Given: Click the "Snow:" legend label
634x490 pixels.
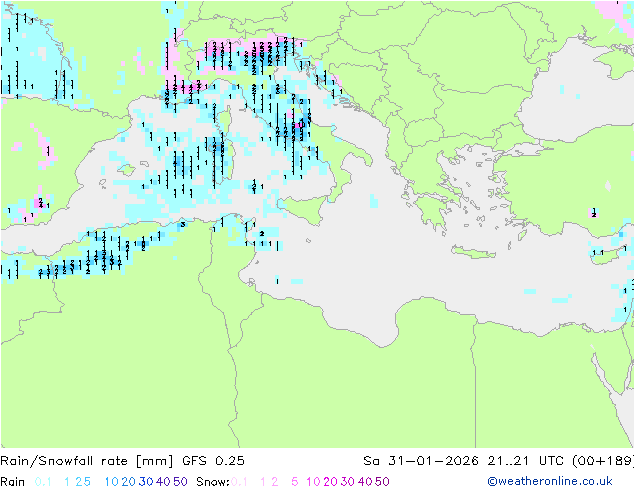Looking at the screenshot, I should click(x=213, y=482).
